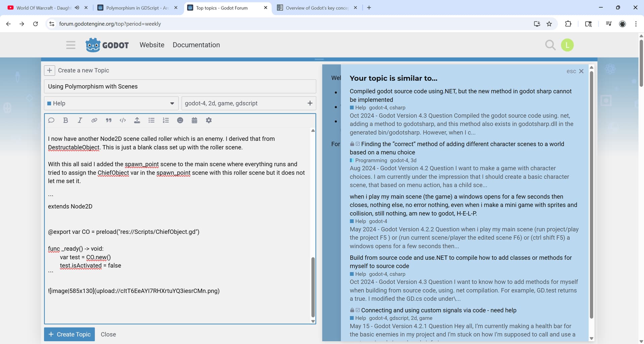The width and height of the screenshot is (644, 344).
Task: Open the similar topic about custom signals
Action: coord(438,310)
